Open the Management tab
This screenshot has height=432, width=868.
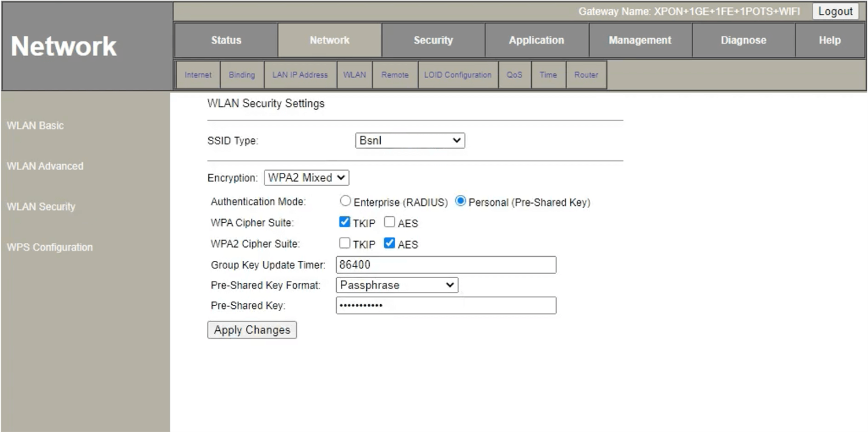coord(640,40)
